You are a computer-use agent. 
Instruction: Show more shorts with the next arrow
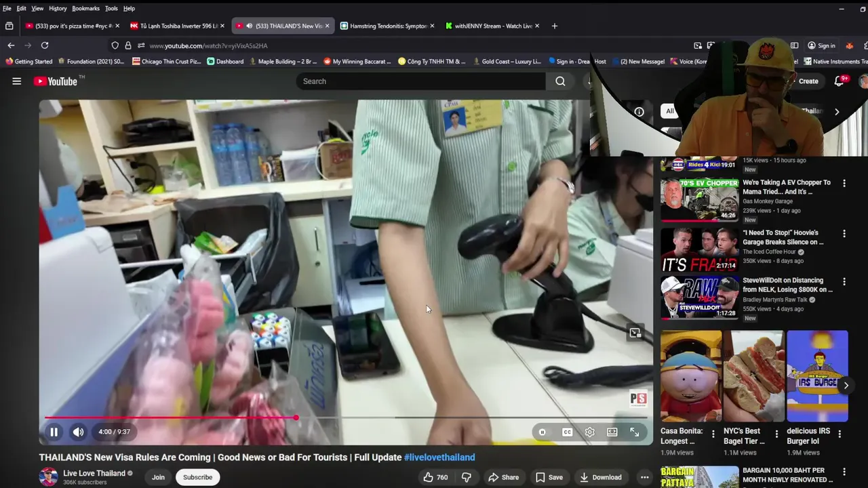pos(846,385)
